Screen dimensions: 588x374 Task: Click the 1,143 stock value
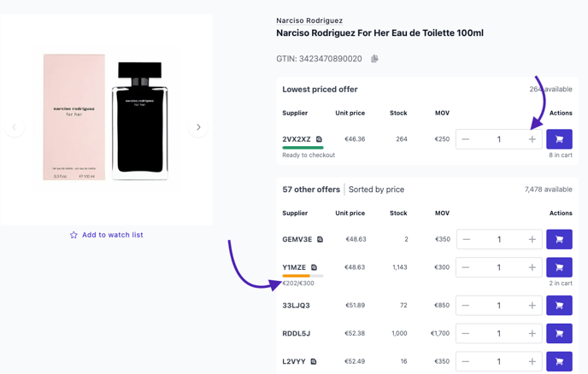[400, 267]
